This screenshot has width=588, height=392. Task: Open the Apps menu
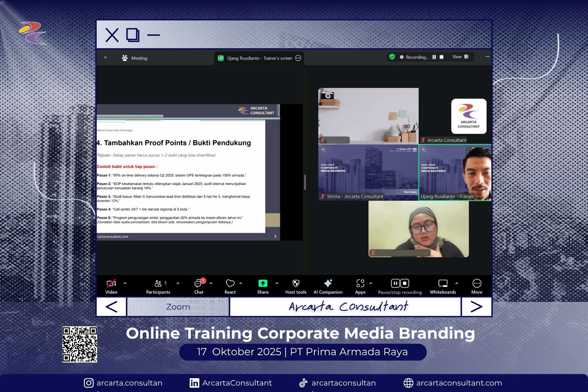tap(360, 287)
